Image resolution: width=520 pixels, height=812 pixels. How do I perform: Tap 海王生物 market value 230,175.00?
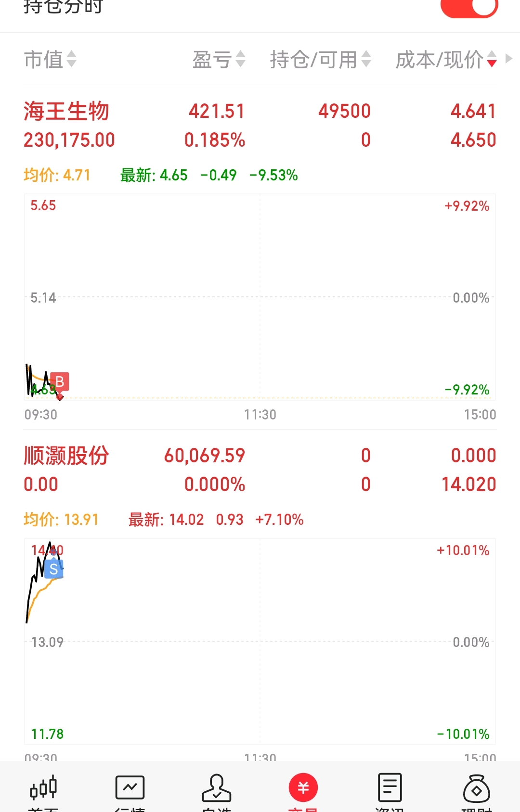pyautogui.click(x=69, y=140)
